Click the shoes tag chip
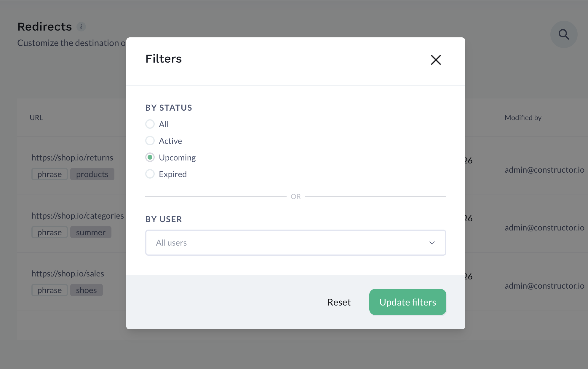 (x=86, y=290)
